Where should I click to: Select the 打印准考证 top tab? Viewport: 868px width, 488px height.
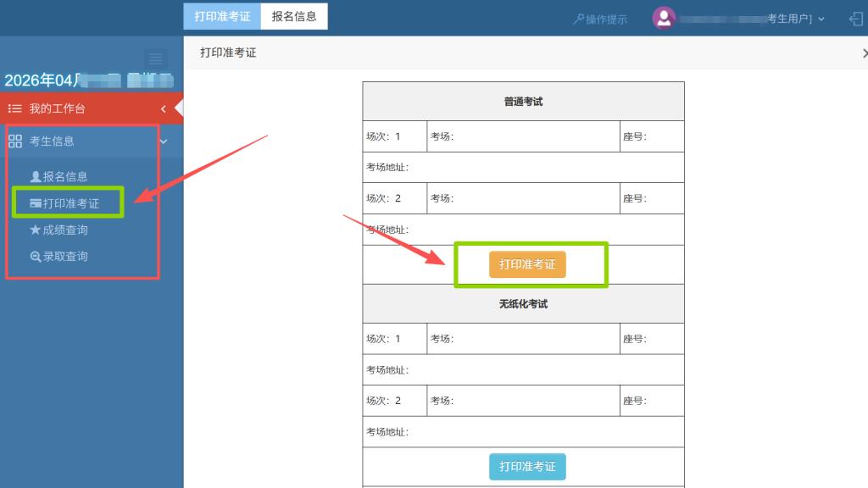tap(222, 16)
